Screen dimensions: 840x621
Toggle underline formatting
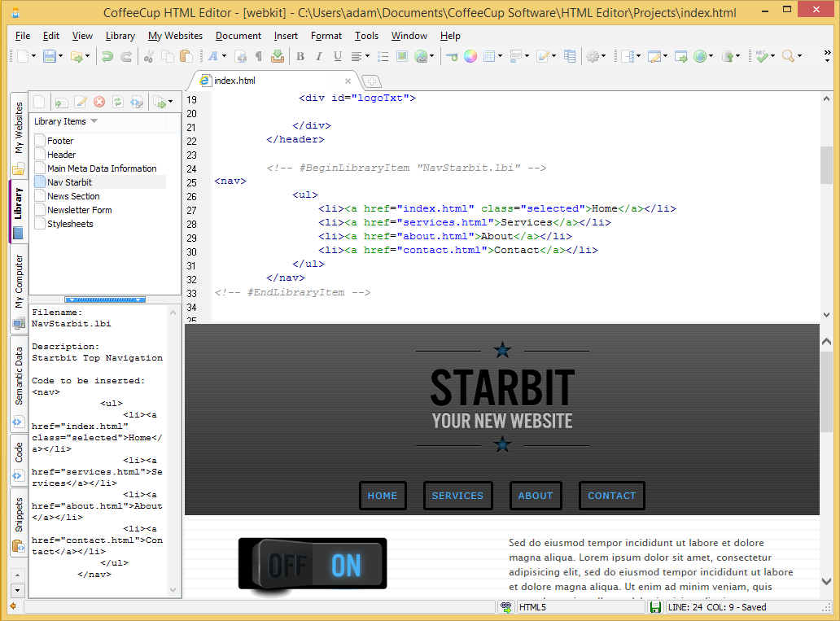[338, 56]
